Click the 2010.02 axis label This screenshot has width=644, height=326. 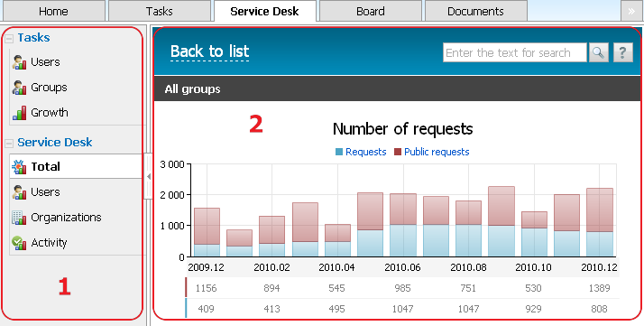pos(271,267)
